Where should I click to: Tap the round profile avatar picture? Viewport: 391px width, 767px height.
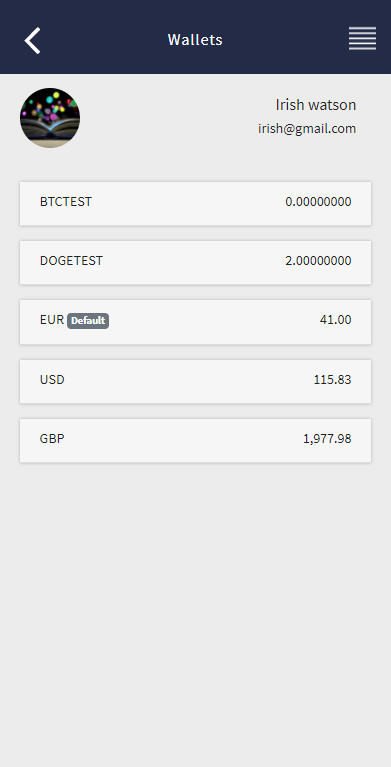[x=50, y=118]
